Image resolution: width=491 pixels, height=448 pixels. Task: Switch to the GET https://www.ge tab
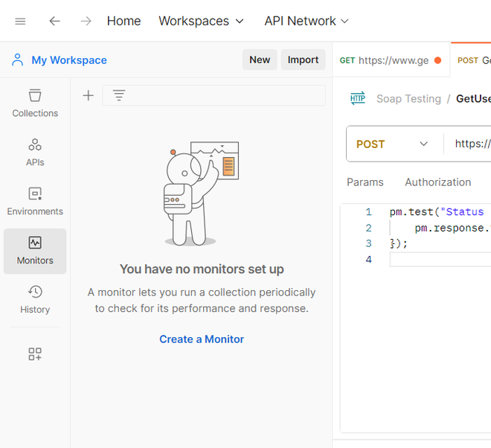point(391,60)
